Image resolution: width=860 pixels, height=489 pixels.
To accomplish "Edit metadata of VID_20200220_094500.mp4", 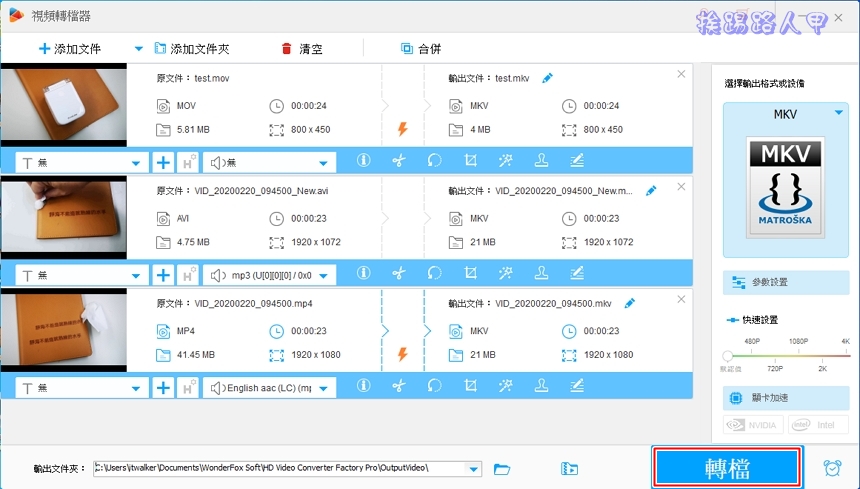I will tap(577, 386).
